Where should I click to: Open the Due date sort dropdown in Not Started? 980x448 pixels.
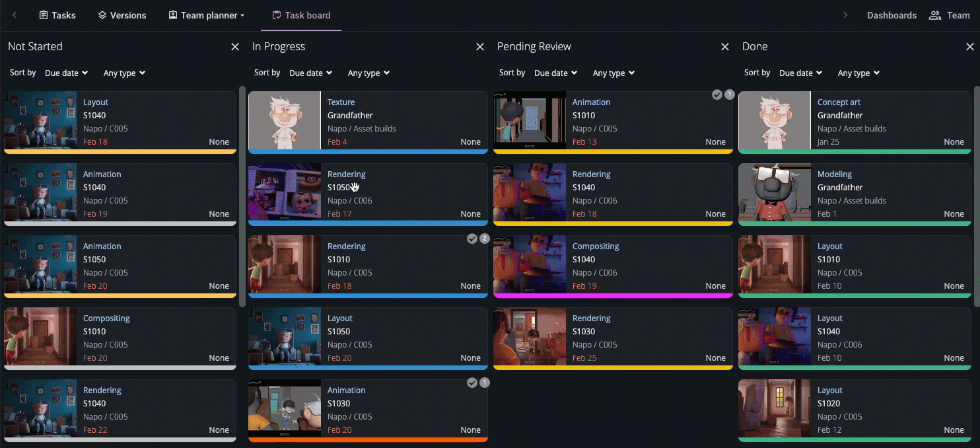(x=65, y=73)
